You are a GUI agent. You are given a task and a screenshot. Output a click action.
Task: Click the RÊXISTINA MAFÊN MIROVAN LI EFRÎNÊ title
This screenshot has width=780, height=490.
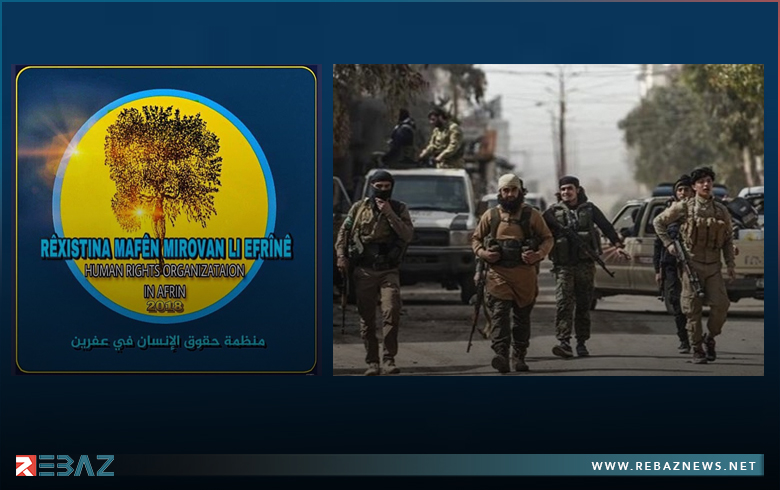pyautogui.click(x=166, y=248)
